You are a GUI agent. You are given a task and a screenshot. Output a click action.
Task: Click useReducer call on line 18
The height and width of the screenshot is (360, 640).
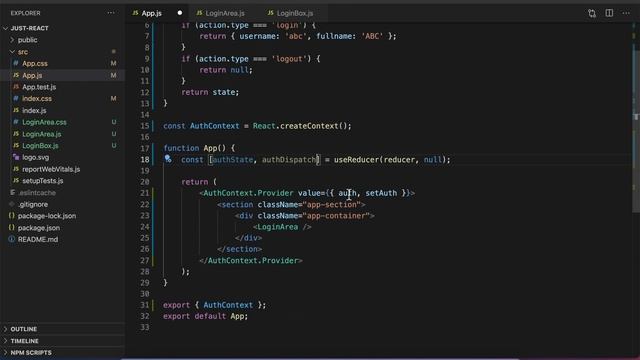356,160
